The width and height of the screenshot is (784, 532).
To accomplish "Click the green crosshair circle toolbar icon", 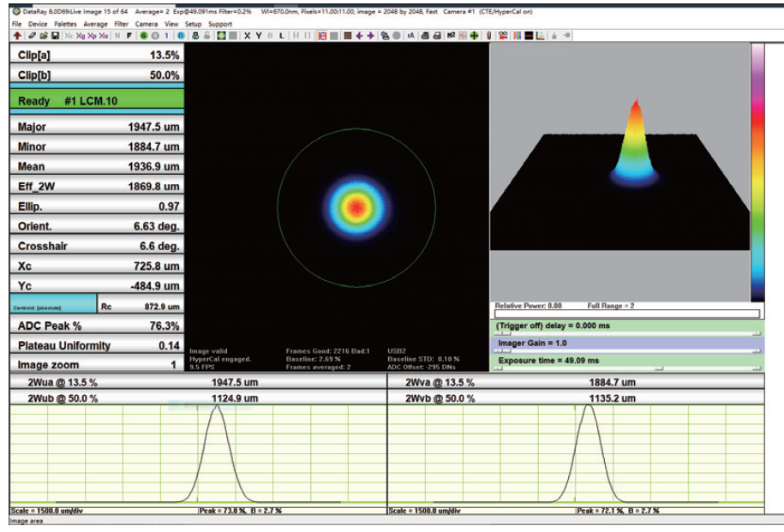I will (x=474, y=36).
